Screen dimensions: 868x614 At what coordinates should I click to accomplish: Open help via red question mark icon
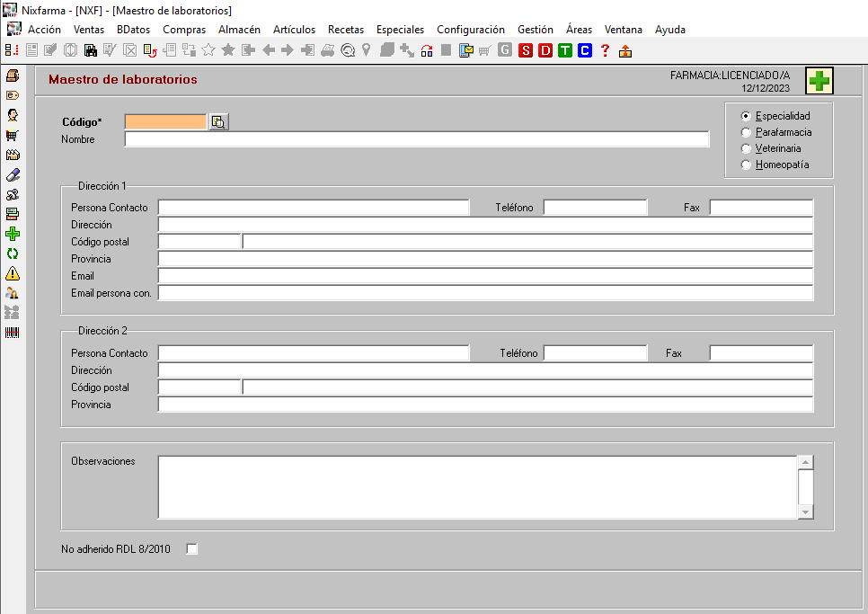605,50
